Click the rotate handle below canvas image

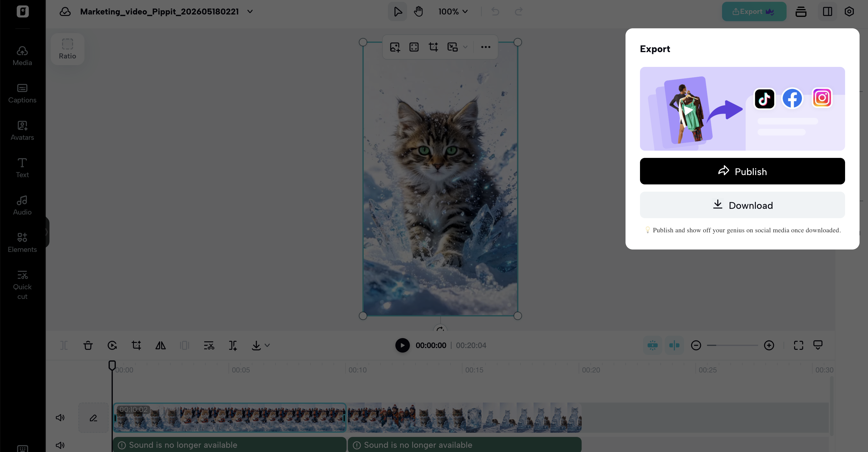coord(440,329)
